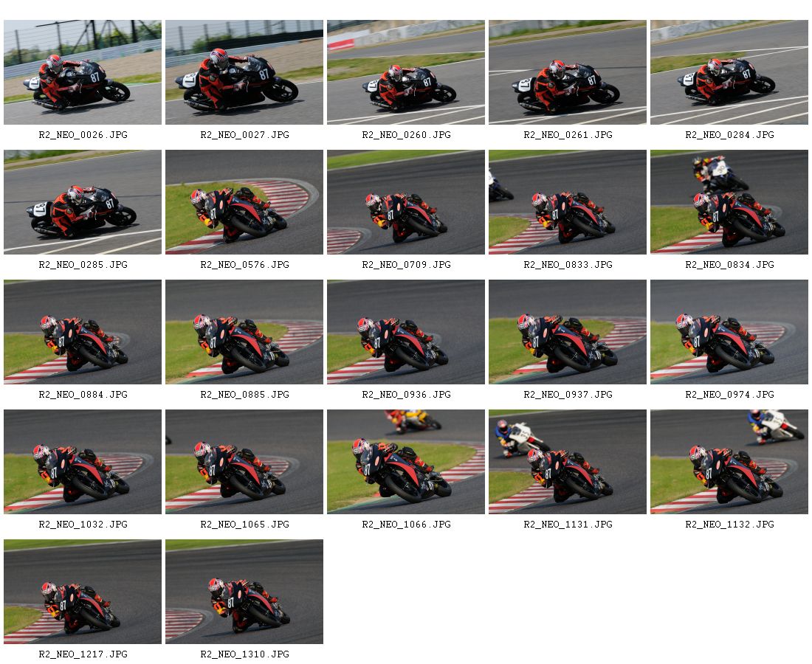This screenshot has height=664, width=812.
Task: Select the R2_NEO_0833.JPG picture
Action: point(567,202)
